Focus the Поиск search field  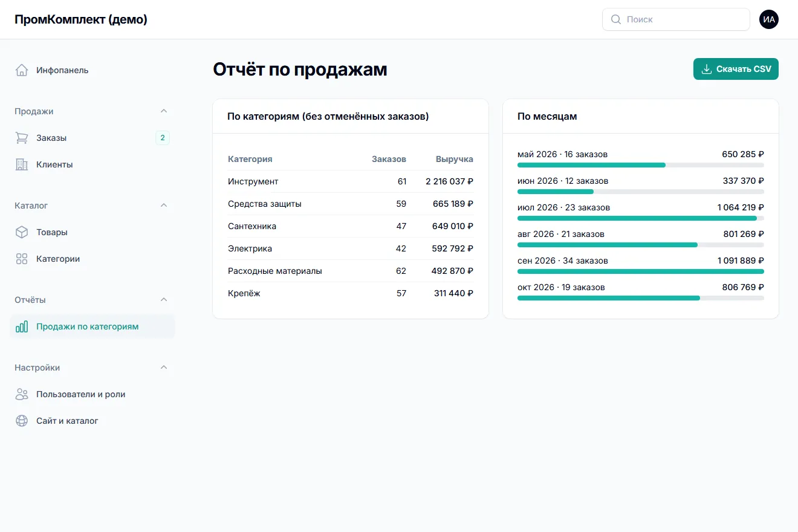676,19
